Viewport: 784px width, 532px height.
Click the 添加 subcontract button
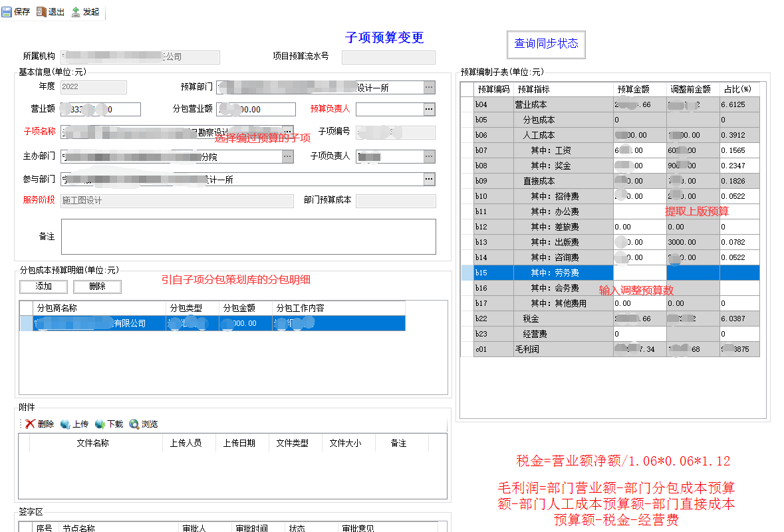coord(43,287)
